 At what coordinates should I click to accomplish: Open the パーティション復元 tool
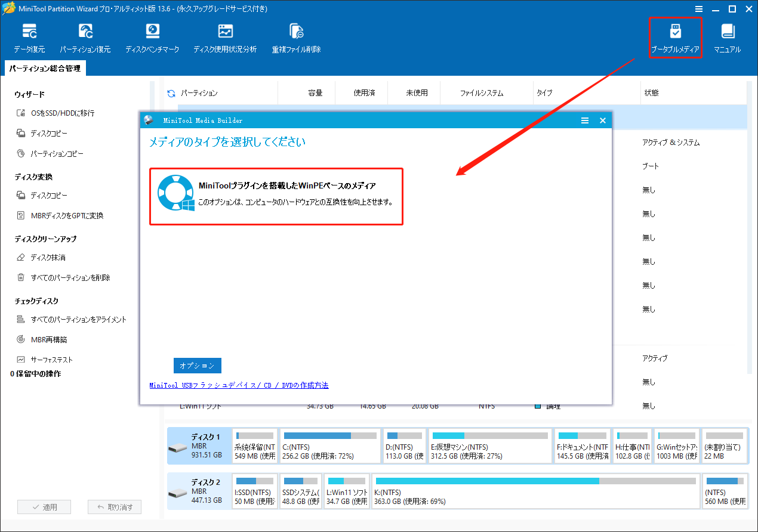coord(85,39)
